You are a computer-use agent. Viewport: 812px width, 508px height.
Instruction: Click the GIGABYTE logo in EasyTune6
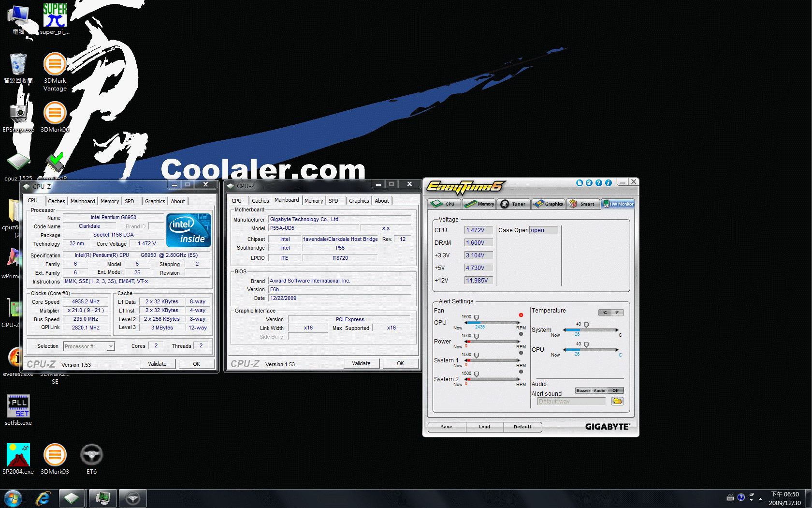[x=608, y=427]
